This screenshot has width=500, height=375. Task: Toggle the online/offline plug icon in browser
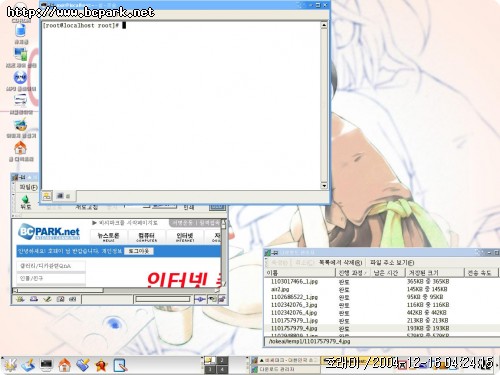pos(200,299)
